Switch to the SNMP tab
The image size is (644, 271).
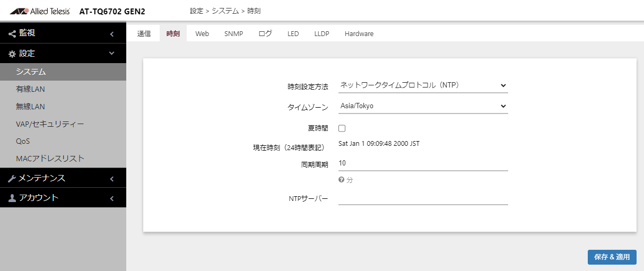pyautogui.click(x=233, y=33)
